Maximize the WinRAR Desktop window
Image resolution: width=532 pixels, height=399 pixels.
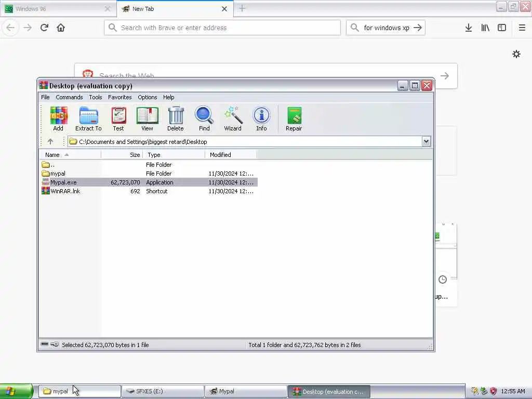(415, 86)
